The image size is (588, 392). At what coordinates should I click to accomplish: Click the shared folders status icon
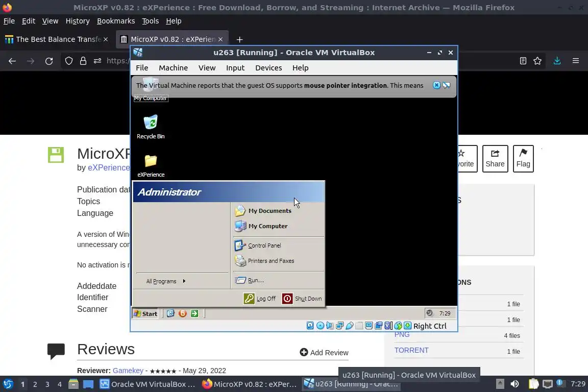pos(359,326)
